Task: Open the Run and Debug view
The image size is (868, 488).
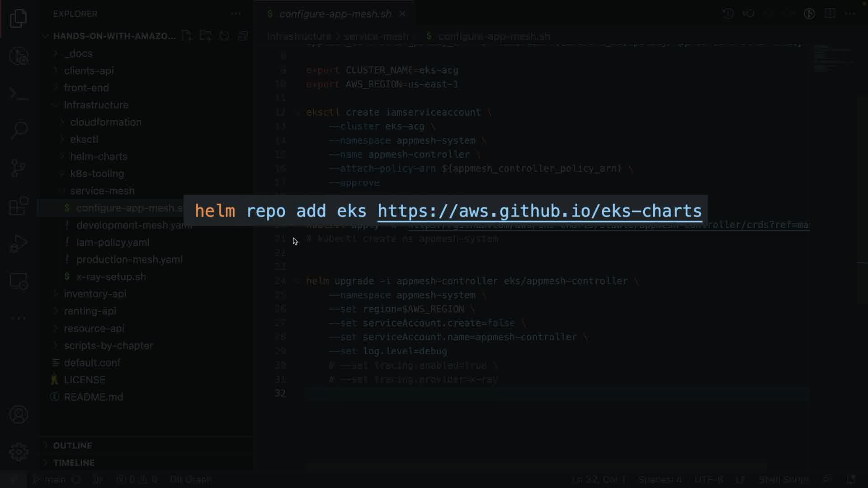Action: (19, 244)
